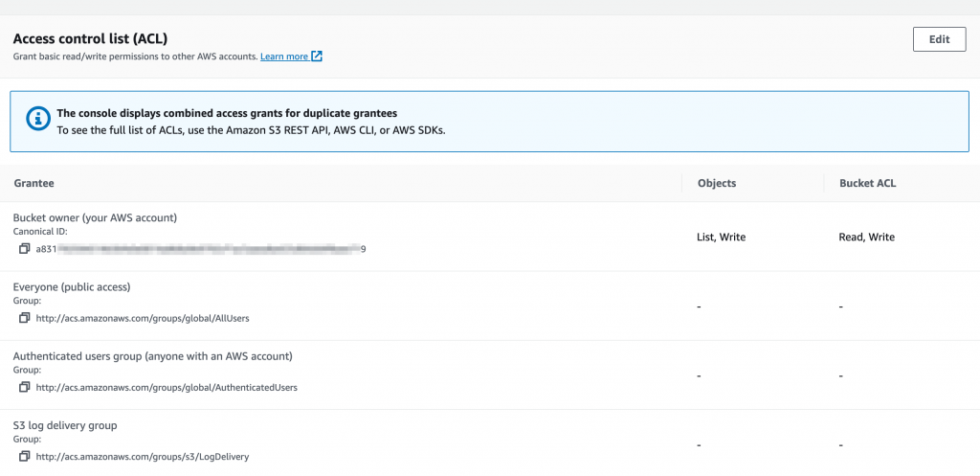Click the external link icon beside Learn more

pyautogui.click(x=317, y=57)
